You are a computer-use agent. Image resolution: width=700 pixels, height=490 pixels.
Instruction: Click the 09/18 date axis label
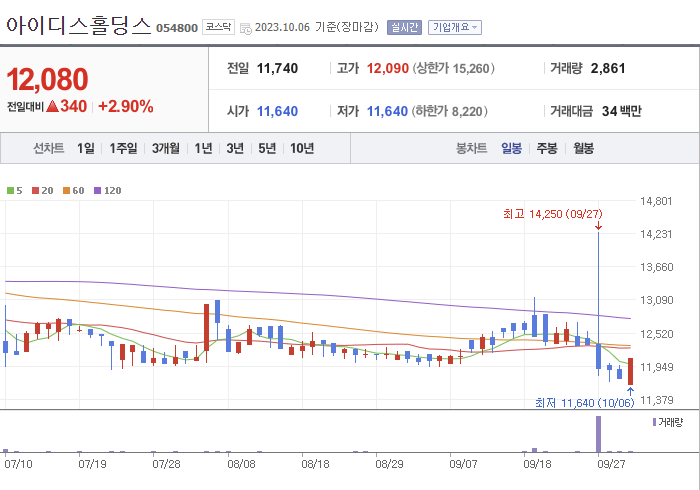[537, 464]
